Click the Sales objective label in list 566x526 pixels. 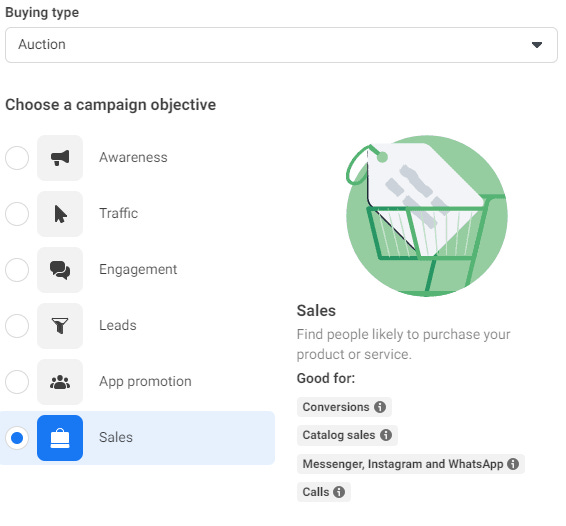pyautogui.click(x=116, y=437)
